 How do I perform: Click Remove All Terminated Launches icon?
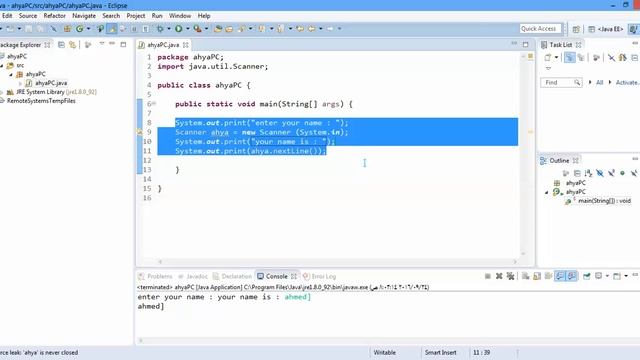[x=510, y=276]
